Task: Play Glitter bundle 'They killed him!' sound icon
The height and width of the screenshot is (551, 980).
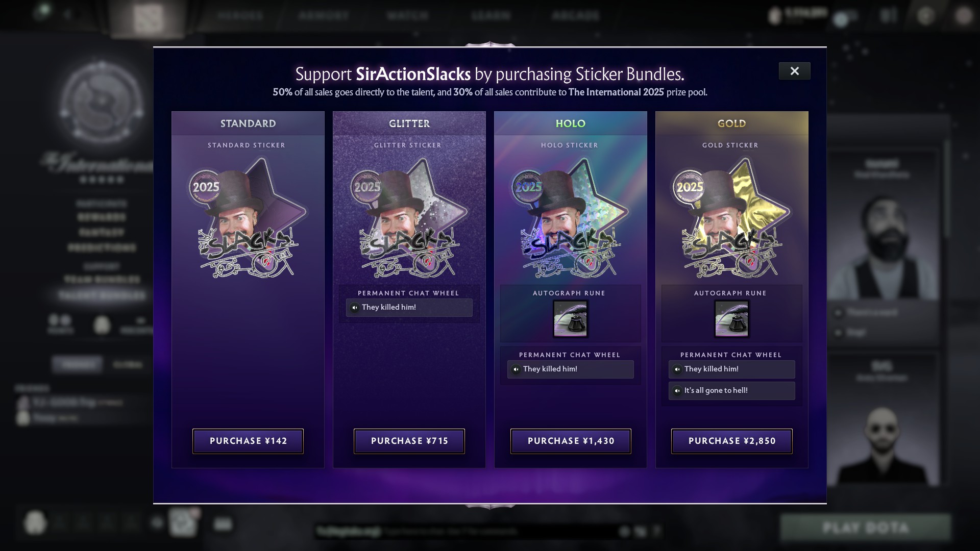Action: [x=355, y=308]
